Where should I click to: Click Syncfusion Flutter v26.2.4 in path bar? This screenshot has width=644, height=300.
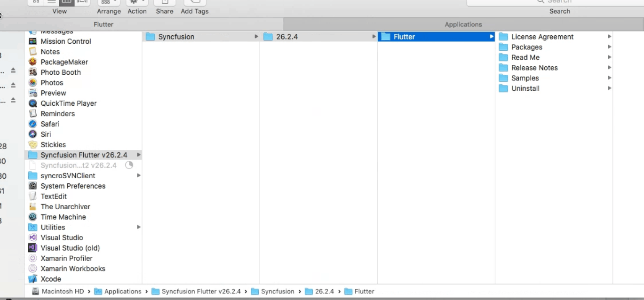tap(196, 292)
